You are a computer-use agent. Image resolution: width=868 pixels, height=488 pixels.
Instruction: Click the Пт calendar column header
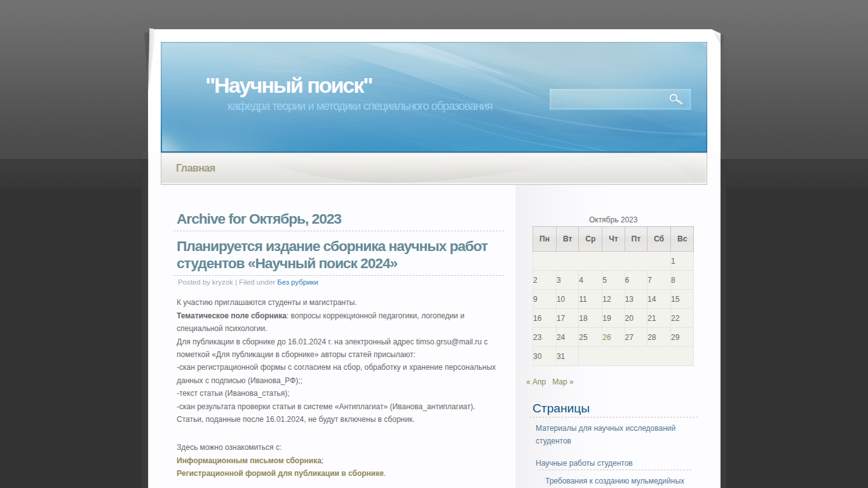coord(636,239)
